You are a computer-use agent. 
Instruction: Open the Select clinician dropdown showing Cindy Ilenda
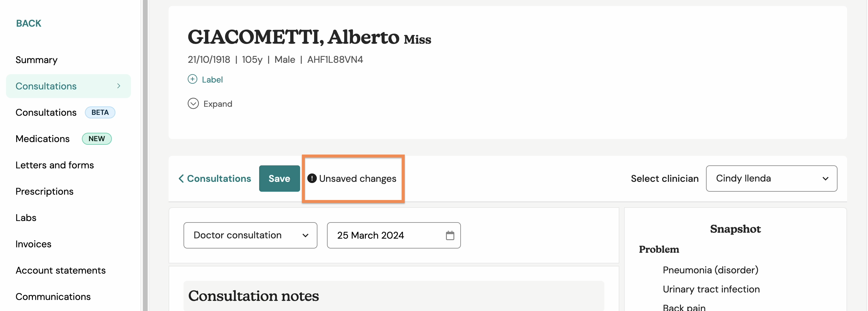771,178
